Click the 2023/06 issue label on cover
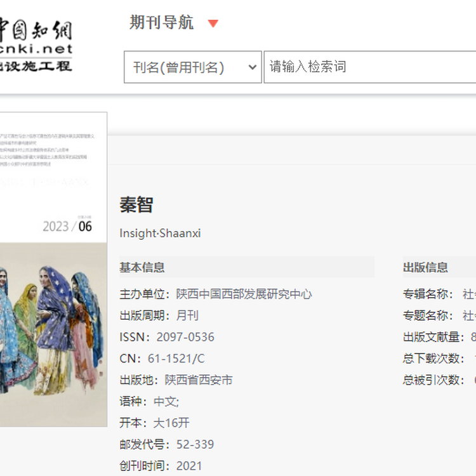 (x=67, y=227)
